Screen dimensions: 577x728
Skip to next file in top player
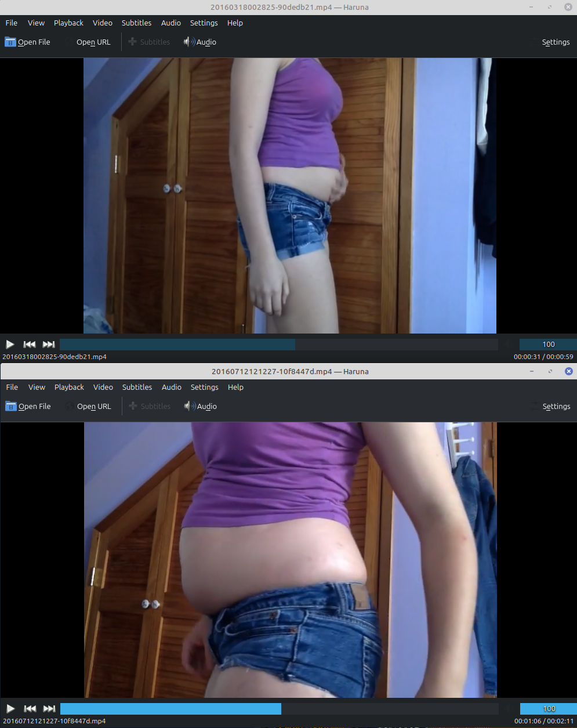click(x=49, y=344)
